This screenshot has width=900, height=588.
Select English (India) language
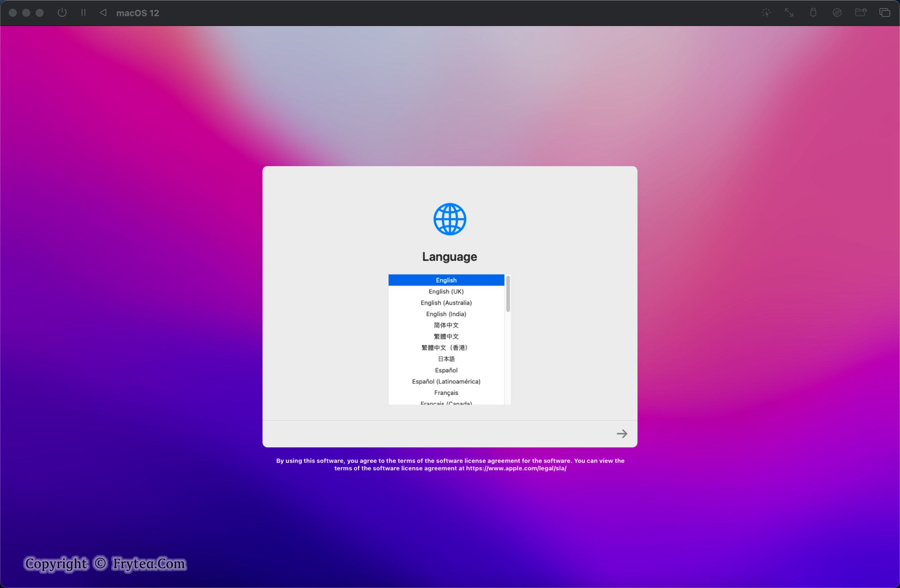[446, 314]
